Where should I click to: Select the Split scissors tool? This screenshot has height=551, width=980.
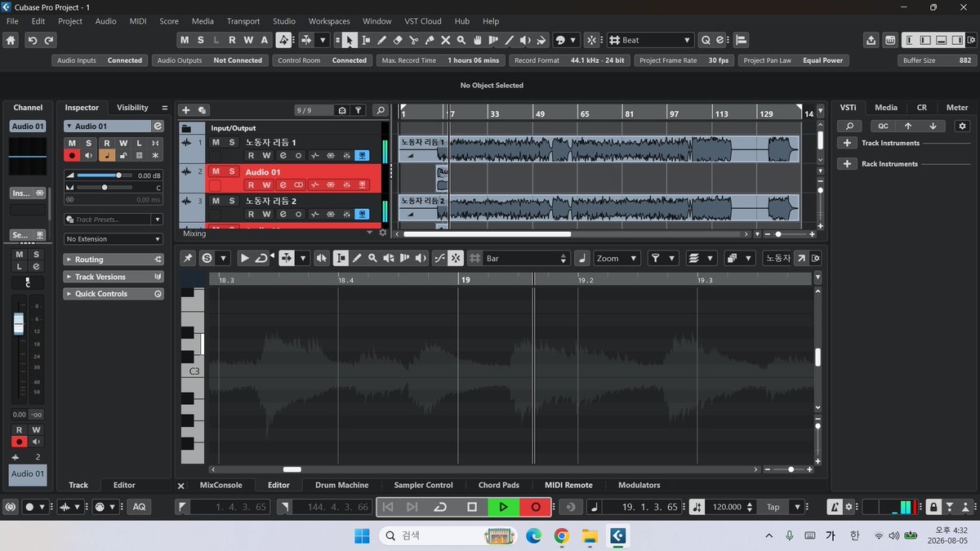coord(414,40)
